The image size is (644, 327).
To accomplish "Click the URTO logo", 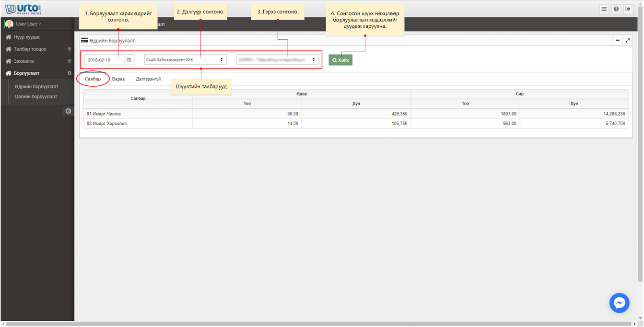I will coord(23,9).
